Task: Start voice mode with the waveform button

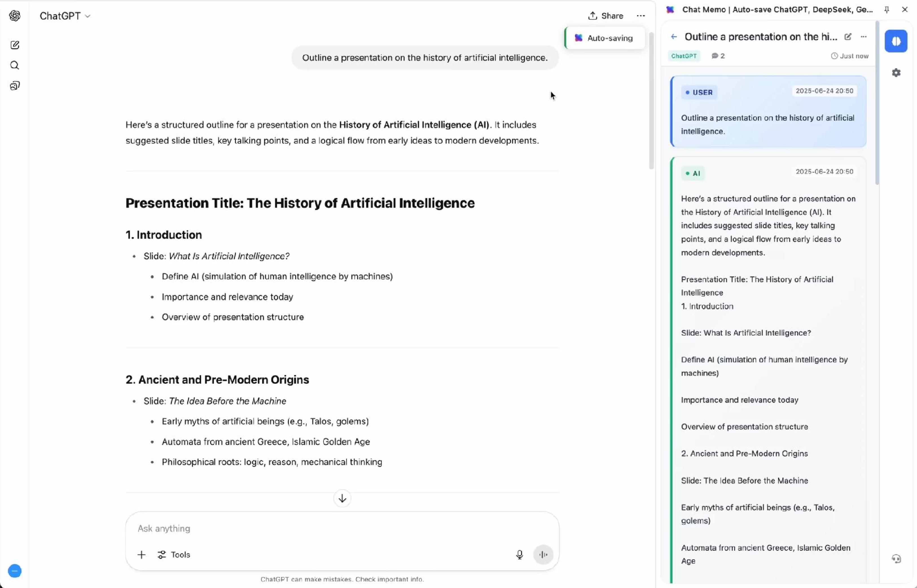Action: point(543,554)
